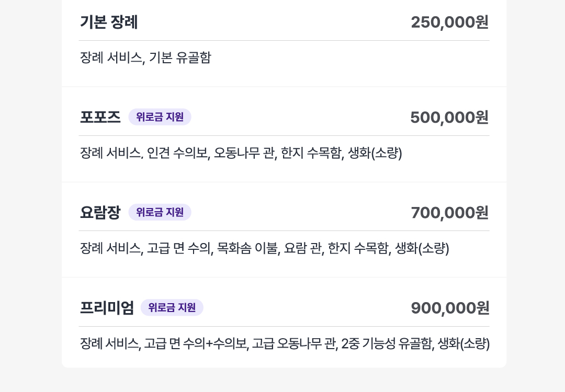Image resolution: width=565 pixels, height=392 pixels.
Task: Click the 위로금 지원 badge beside 포포즈
Action: pyautogui.click(x=160, y=117)
